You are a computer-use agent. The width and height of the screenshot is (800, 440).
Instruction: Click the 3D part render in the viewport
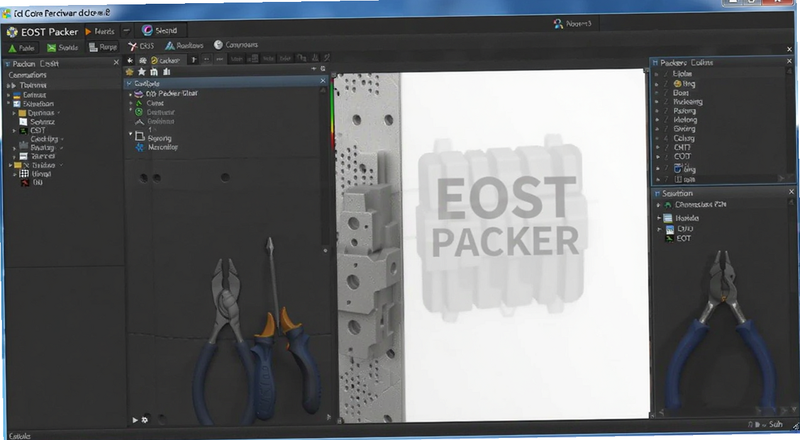(368, 248)
